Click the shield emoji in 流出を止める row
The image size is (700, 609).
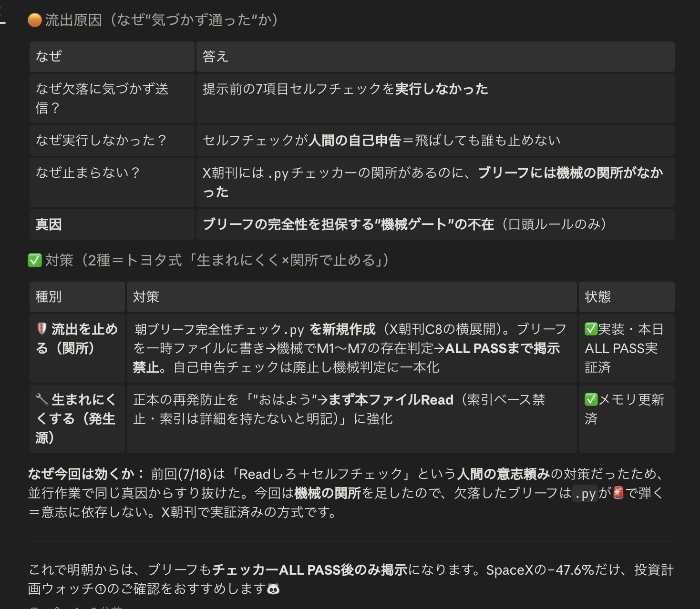pyautogui.click(x=42, y=329)
